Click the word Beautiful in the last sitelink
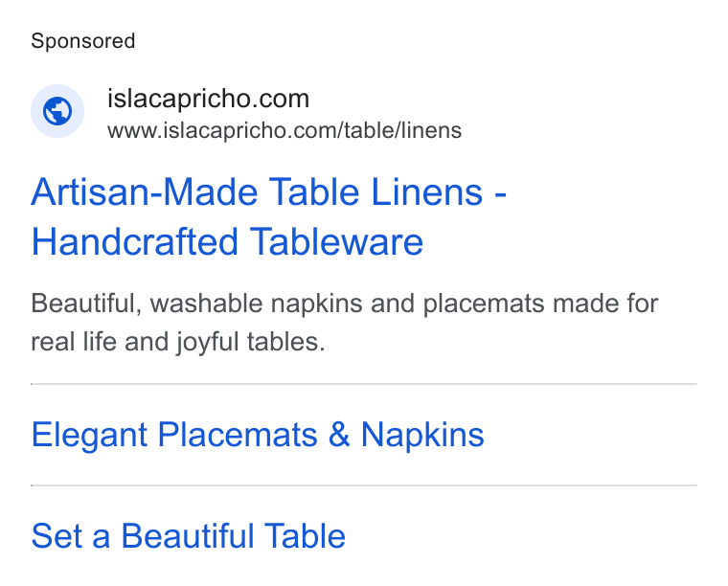The width and height of the screenshot is (728, 586). click(188, 536)
